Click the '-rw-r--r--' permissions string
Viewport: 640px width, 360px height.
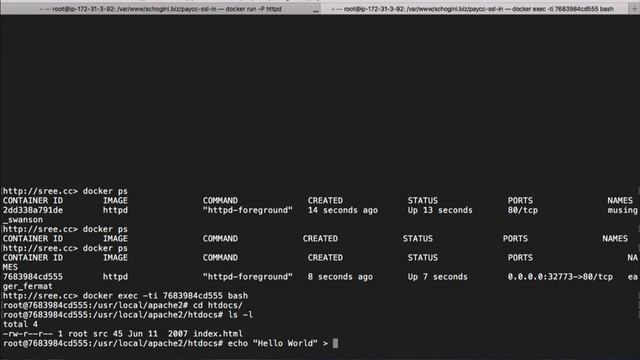(28, 333)
